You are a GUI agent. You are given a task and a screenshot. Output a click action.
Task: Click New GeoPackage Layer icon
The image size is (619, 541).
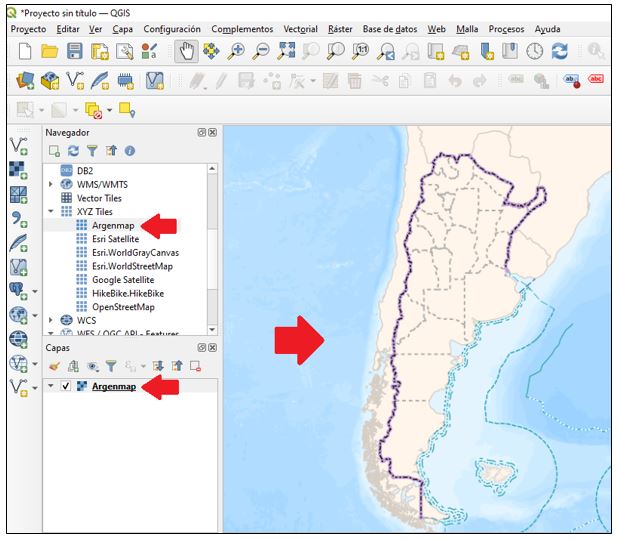click(50, 81)
